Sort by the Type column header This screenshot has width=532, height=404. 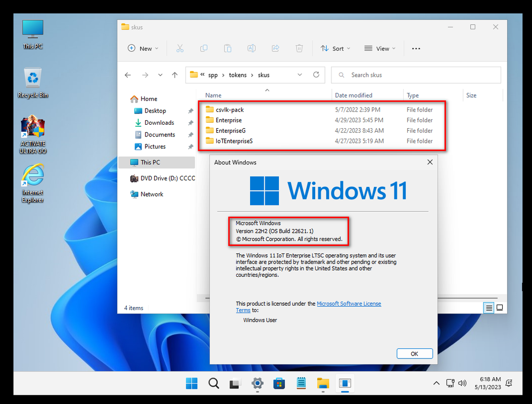click(413, 95)
